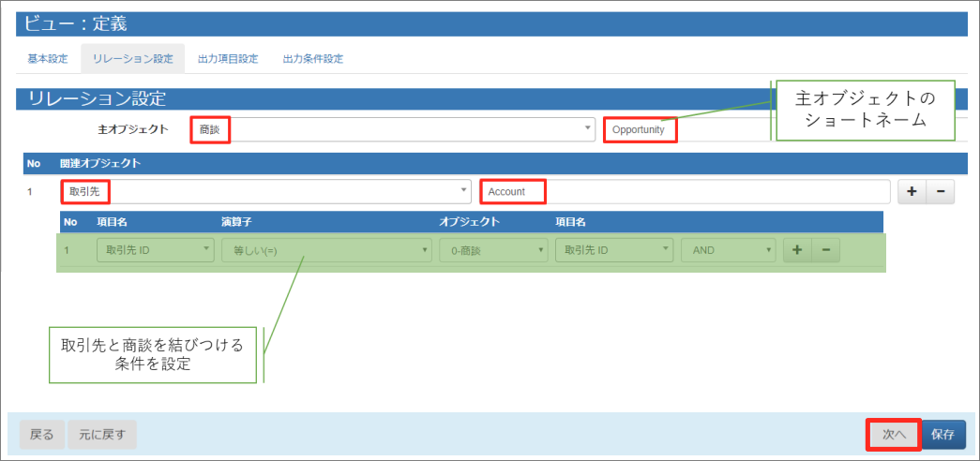The width and height of the screenshot is (980, 461).
Task: Open the 0-商談 object dropdown
Action: coord(493,250)
